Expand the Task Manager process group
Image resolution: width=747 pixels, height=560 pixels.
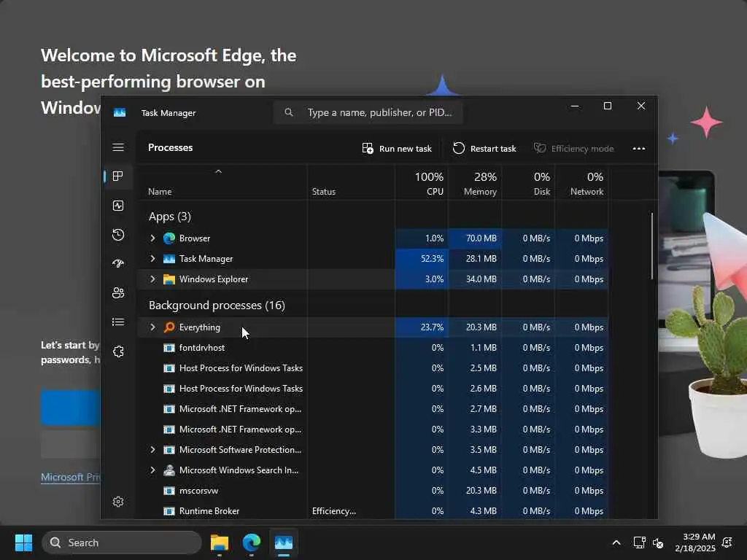pyautogui.click(x=152, y=259)
